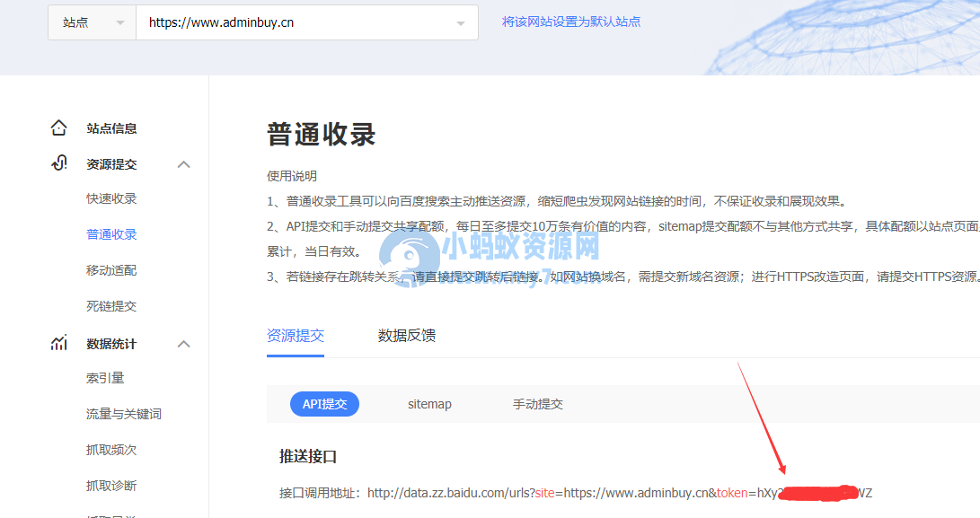Click the 数据统计 sidebar heading

[x=111, y=344]
